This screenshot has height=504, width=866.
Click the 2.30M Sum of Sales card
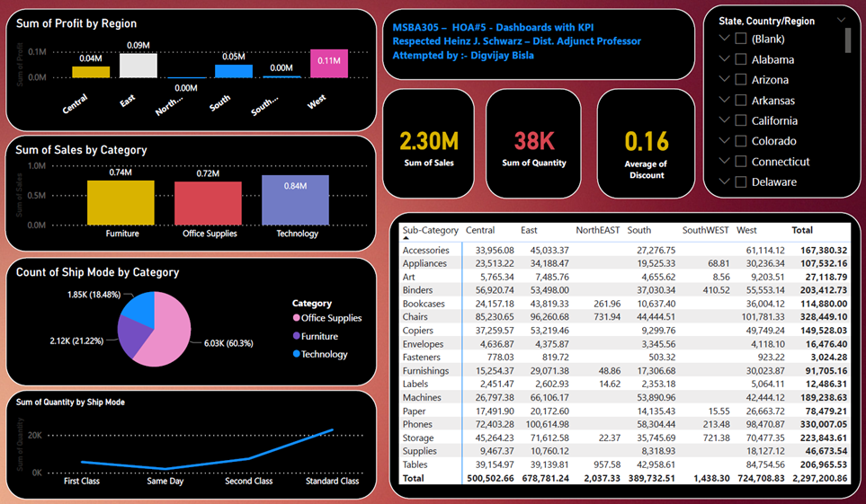[x=429, y=144]
